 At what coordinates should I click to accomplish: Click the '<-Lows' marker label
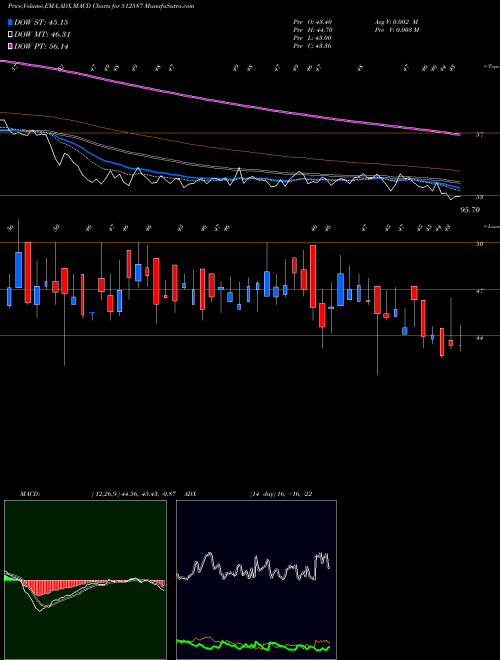tap(491, 226)
